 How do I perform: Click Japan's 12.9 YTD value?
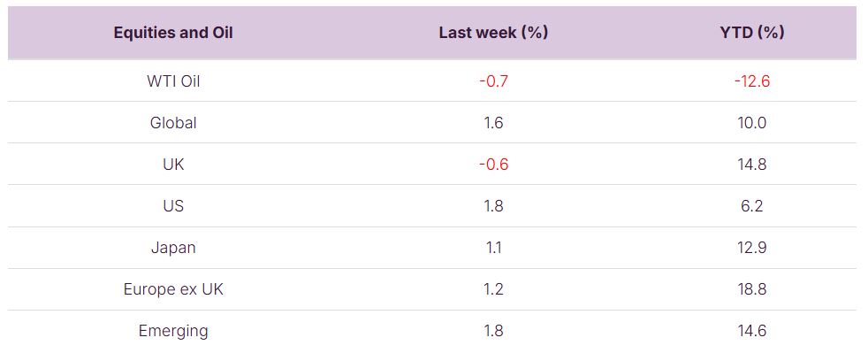click(751, 247)
